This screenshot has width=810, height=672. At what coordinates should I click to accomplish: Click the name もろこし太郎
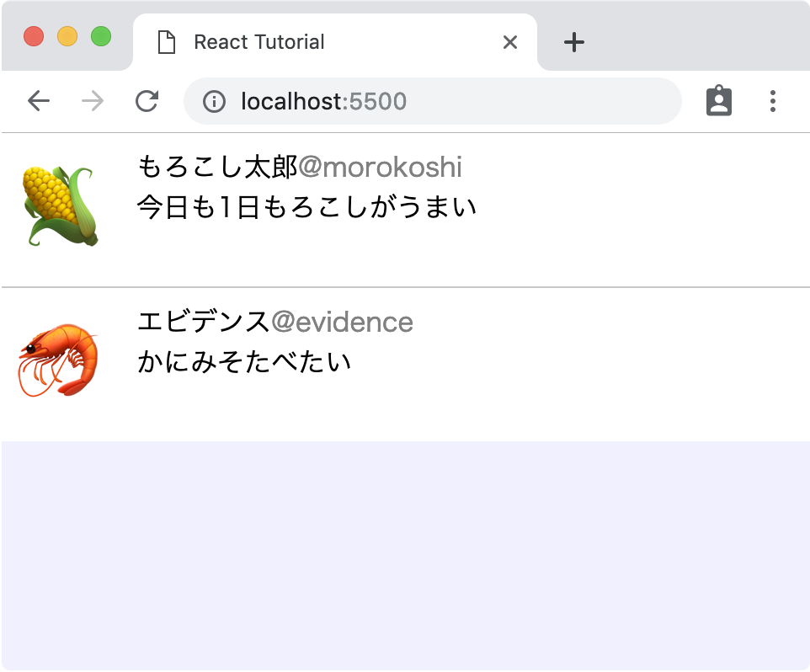217,167
